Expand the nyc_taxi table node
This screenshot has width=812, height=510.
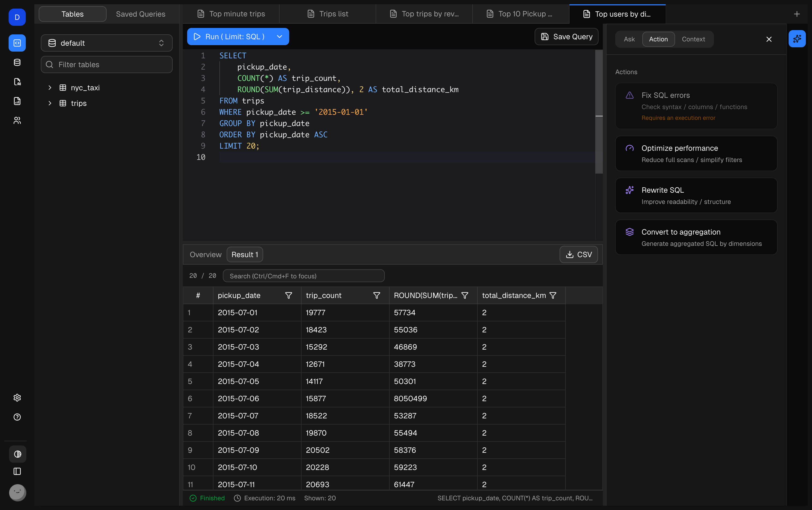50,88
